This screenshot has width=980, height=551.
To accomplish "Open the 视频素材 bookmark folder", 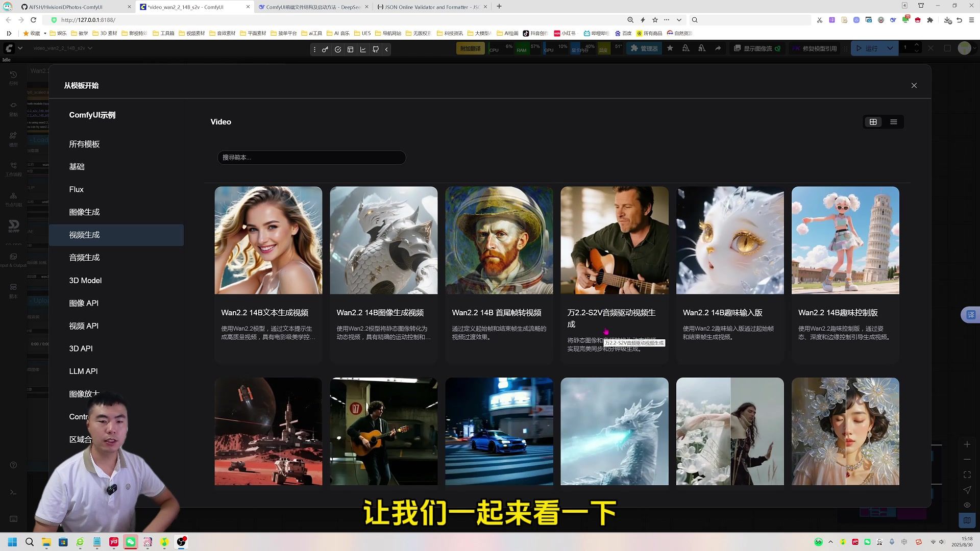I will coord(191,33).
